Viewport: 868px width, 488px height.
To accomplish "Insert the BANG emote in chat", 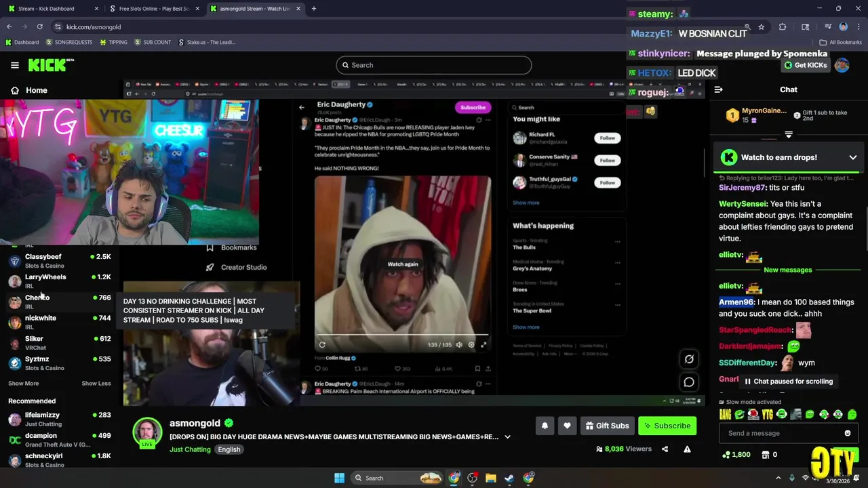I will tap(725, 414).
